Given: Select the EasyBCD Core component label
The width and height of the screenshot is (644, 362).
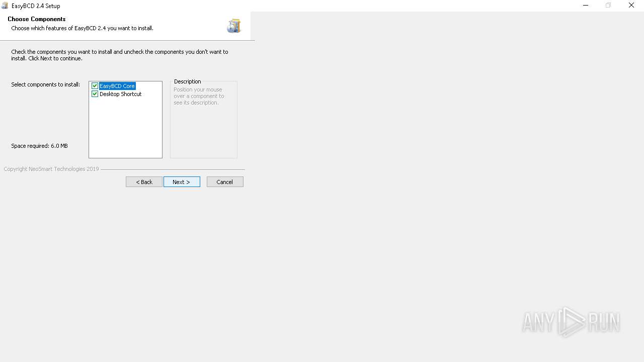Looking at the screenshot, I should [117, 86].
